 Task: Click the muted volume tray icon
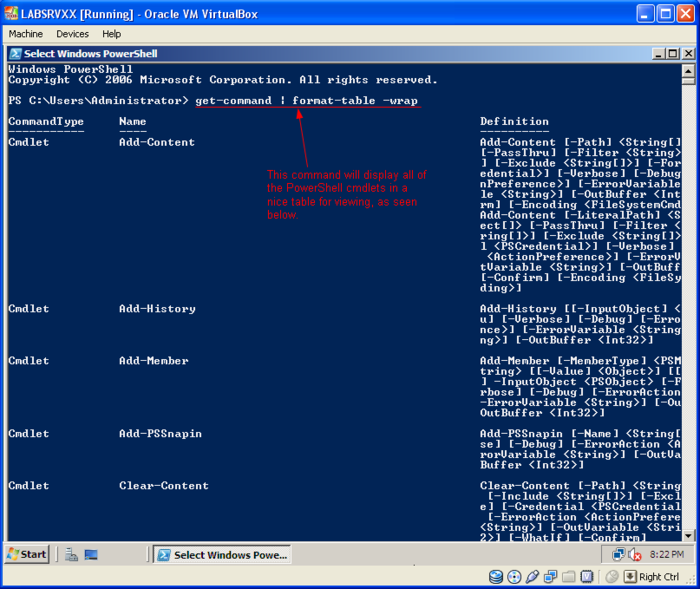635,555
